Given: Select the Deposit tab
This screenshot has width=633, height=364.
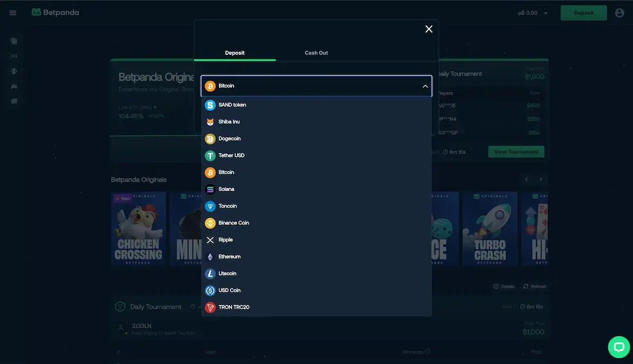Looking at the screenshot, I should (x=235, y=53).
